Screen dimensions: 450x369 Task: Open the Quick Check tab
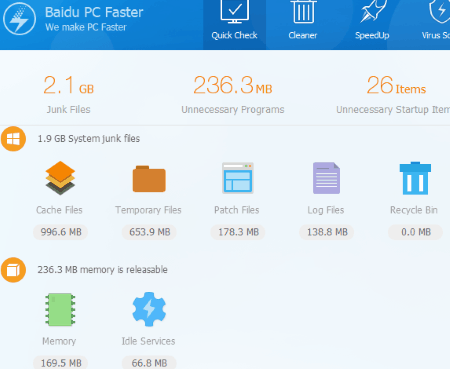pyautogui.click(x=234, y=25)
